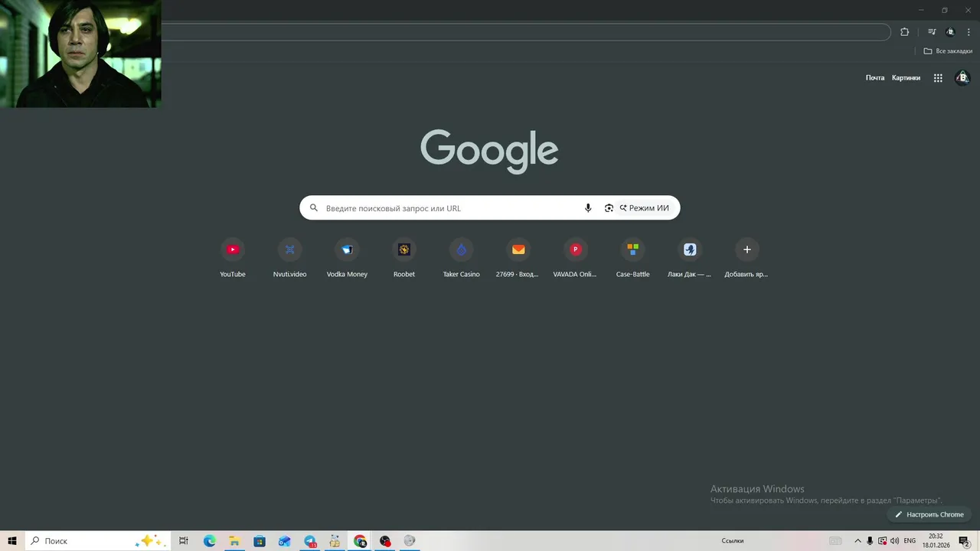
Task: Click the taskbar Поиск search box
Action: coord(97,541)
